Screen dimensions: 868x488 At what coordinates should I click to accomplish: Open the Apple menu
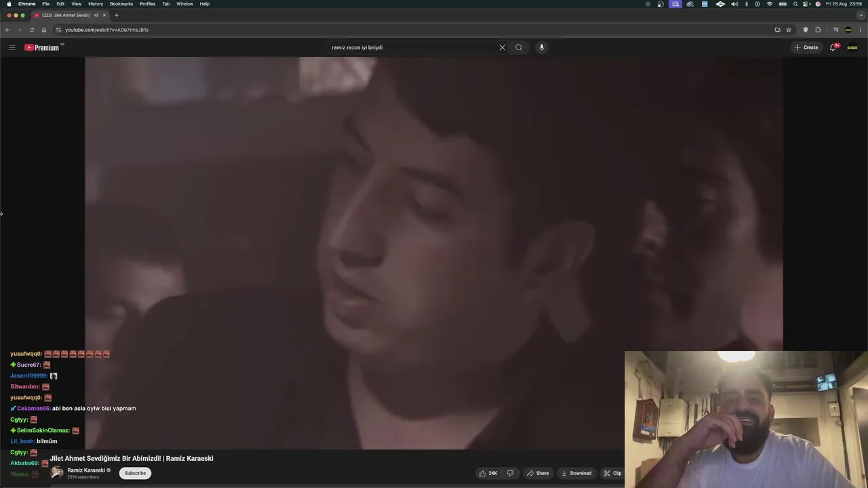(x=9, y=4)
